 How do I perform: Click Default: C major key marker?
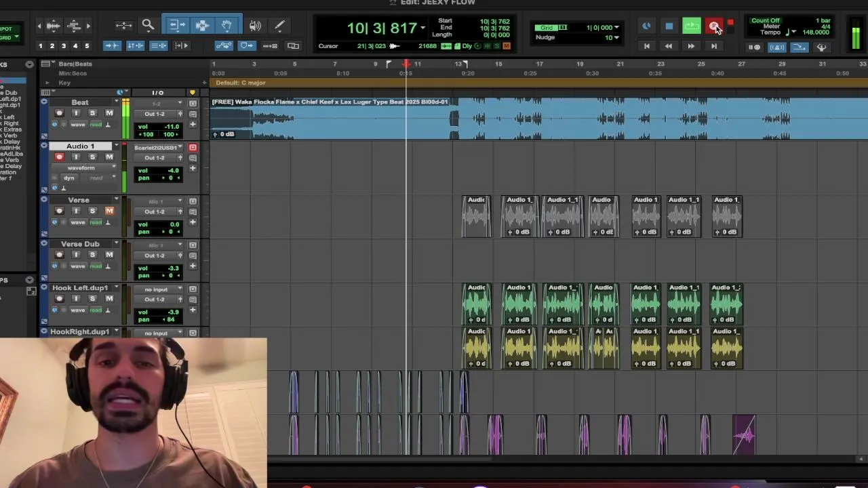point(241,83)
